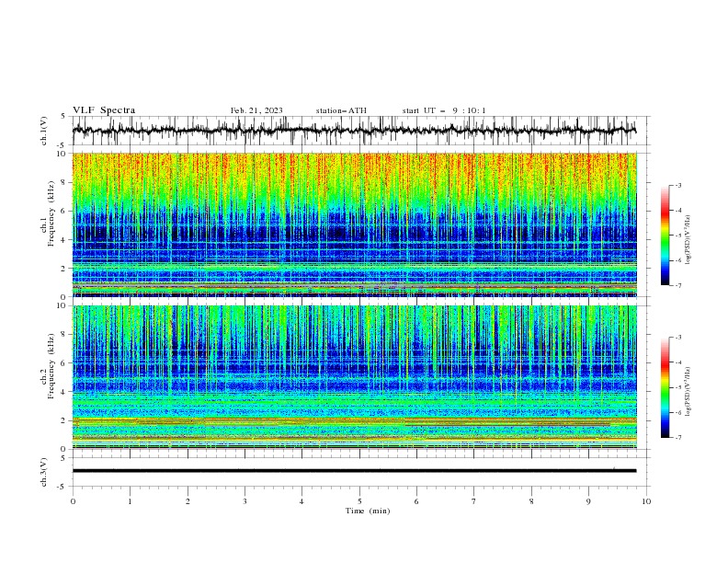The height and width of the screenshot is (563, 728).
Task: Click the 'ch.3(V)' axis label
Action: (44, 472)
